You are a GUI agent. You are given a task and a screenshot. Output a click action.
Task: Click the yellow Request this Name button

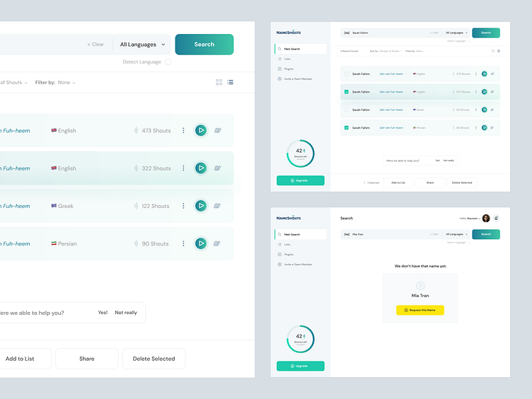[x=420, y=310]
